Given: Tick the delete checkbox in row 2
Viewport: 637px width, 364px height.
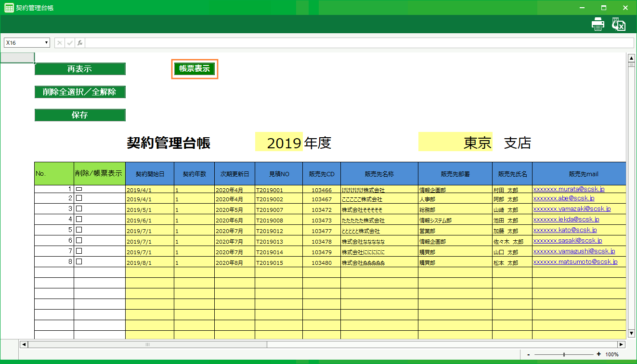Looking at the screenshot, I should (79, 198).
